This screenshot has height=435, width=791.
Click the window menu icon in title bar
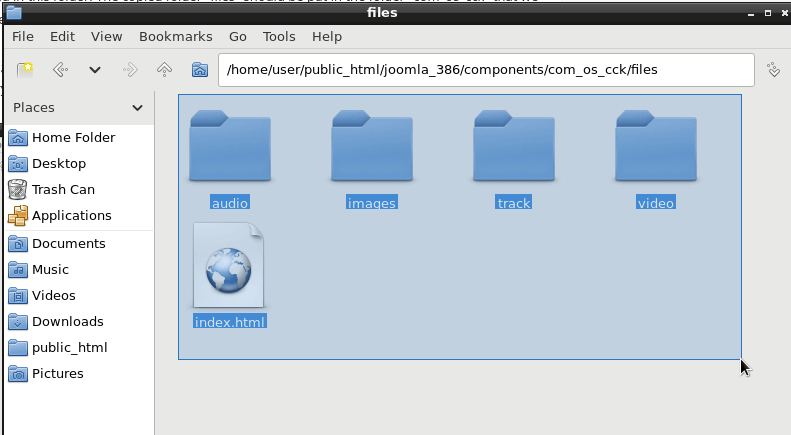[14, 13]
